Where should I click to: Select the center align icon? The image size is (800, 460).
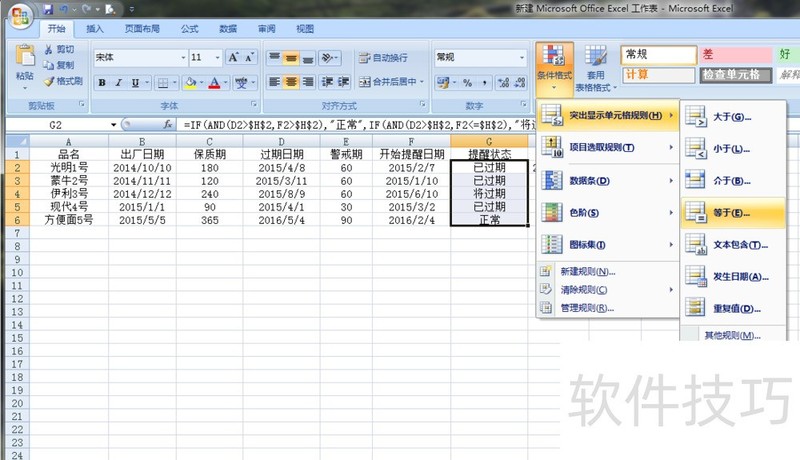click(x=292, y=82)
